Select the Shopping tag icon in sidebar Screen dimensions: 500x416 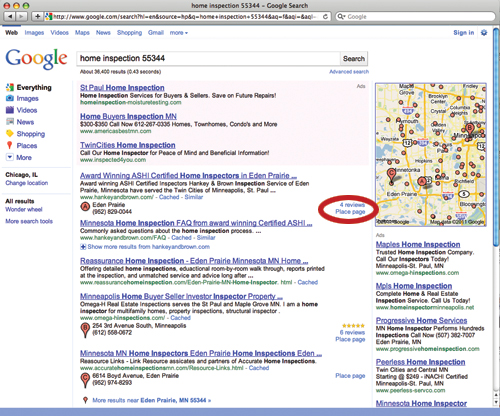10,134
